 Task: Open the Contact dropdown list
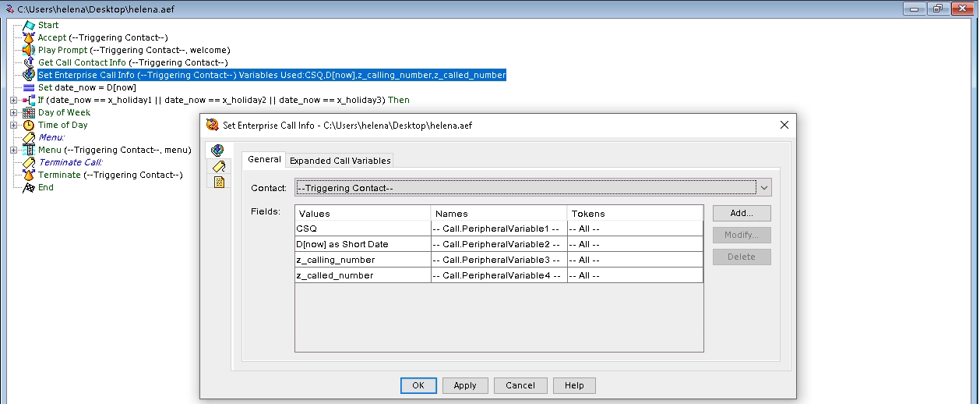tap(763, 187)
